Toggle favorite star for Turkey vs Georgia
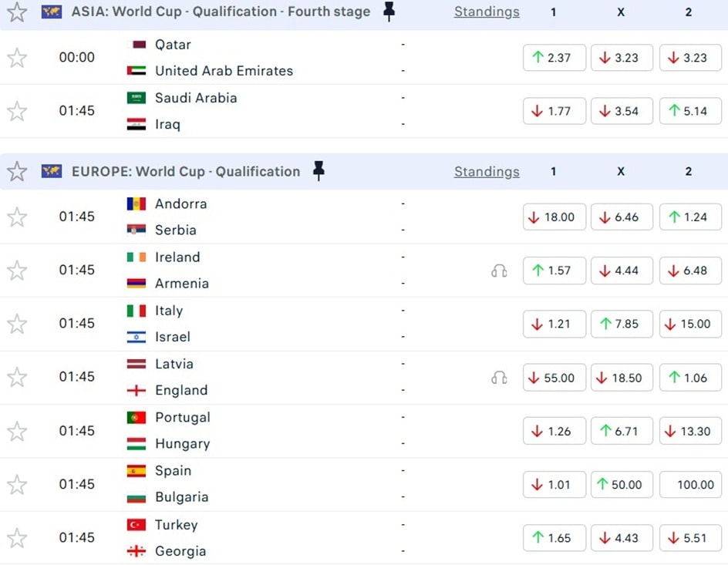Image resolution: width=728 pixels, height=565 pixels. (x=17, y=538)
